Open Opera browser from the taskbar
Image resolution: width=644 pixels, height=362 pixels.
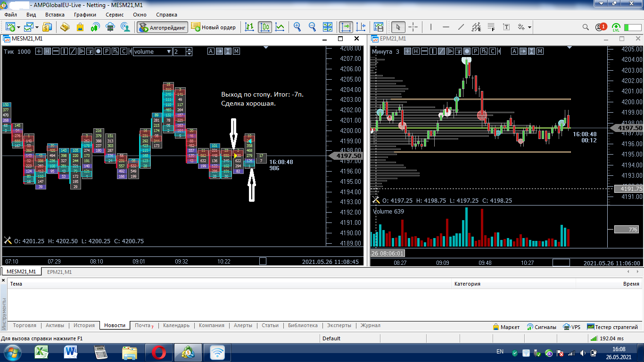(159, 352)
